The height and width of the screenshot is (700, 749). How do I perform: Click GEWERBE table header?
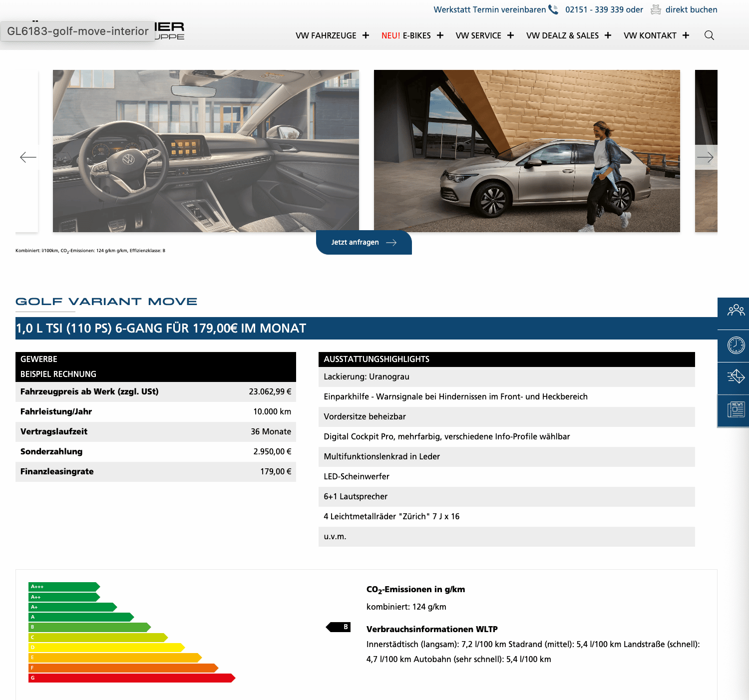[156, 359]
